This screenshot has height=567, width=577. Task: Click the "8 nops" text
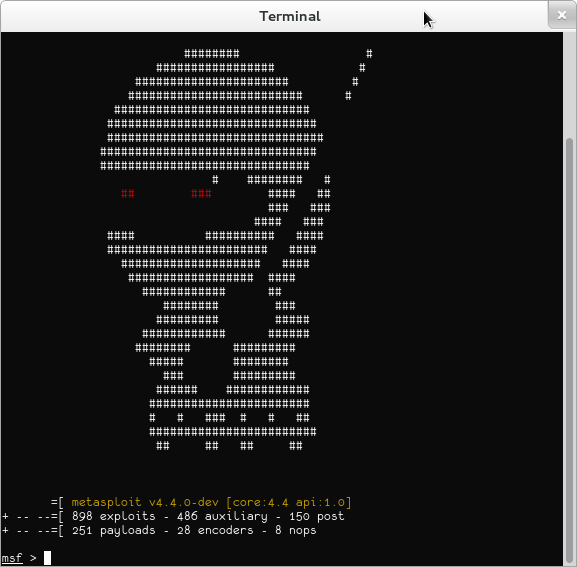coord(295,530)
